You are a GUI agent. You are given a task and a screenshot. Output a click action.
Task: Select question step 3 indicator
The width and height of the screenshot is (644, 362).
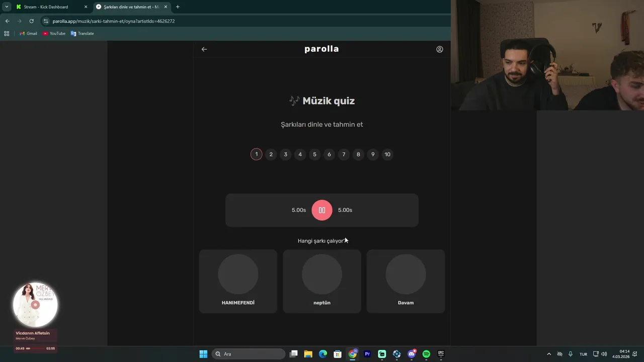click(285, 154)
